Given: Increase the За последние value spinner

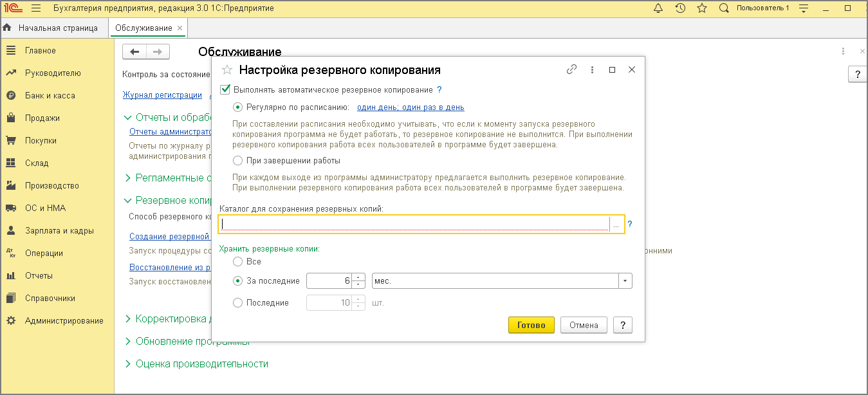Looking at the screenshot, I should tap(359, 277).
